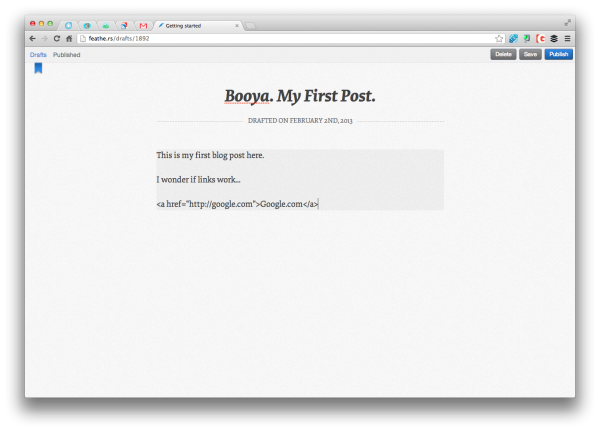Viewport: 600px width, 432px height.
Task: Click the browser Back arrow
Action: click(33, 39)
